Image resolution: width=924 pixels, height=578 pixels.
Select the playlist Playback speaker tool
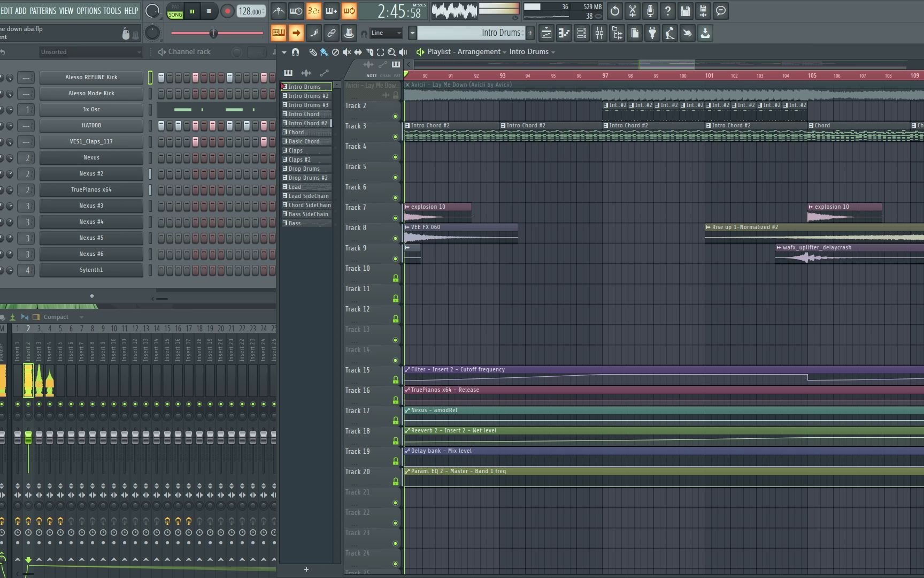tap(403, 52)
